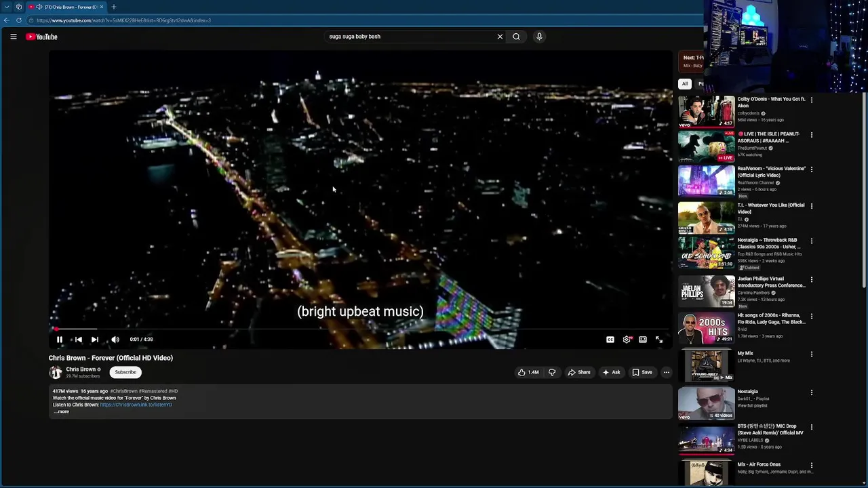Subscribe to Chris Brown channel
Screen dimensions: 868x488
point(125,372)
